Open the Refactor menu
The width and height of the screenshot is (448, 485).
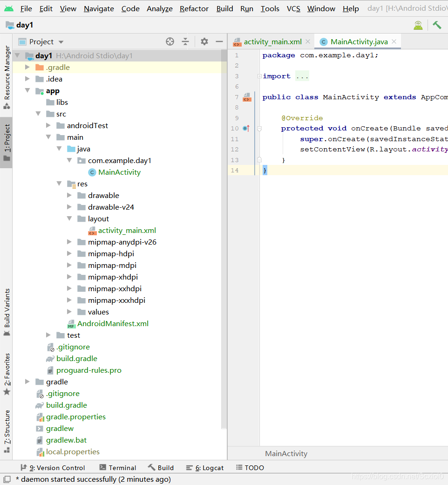tap(194, 9)
